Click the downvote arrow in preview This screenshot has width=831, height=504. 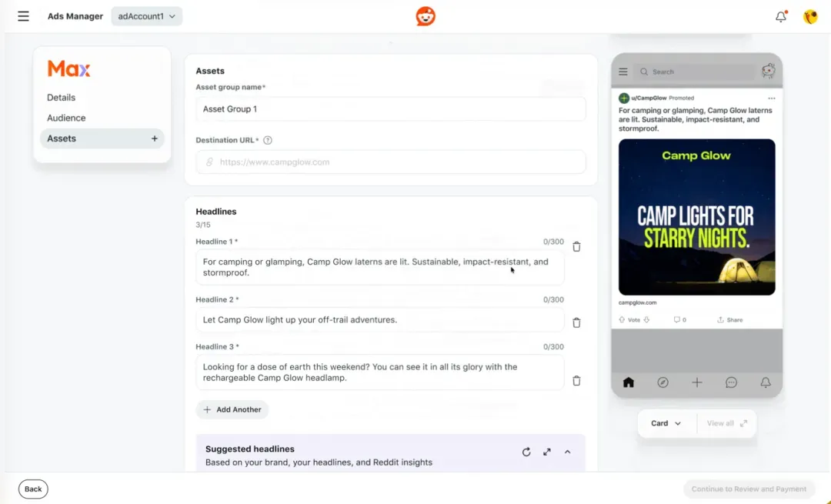point(646,319)
